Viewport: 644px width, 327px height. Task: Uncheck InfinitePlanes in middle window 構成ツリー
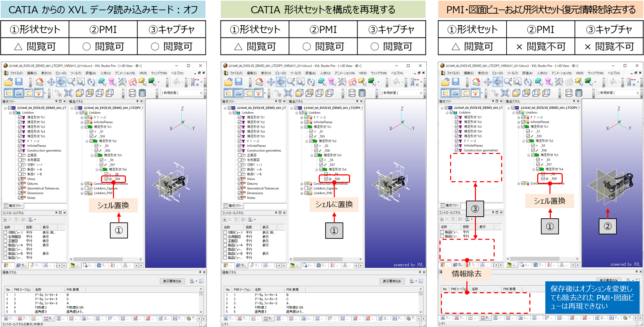[x=240, y=146]
